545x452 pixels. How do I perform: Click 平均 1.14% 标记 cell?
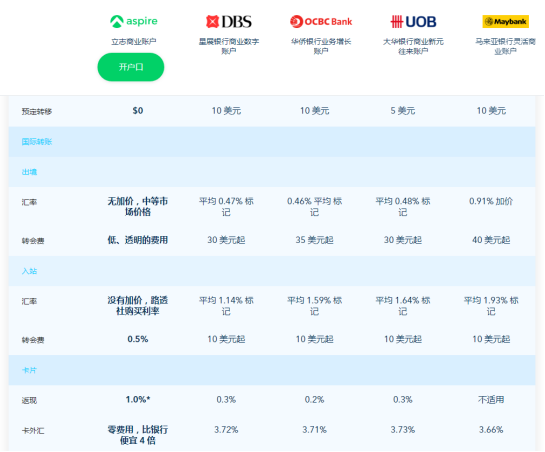tap(226, 305)
